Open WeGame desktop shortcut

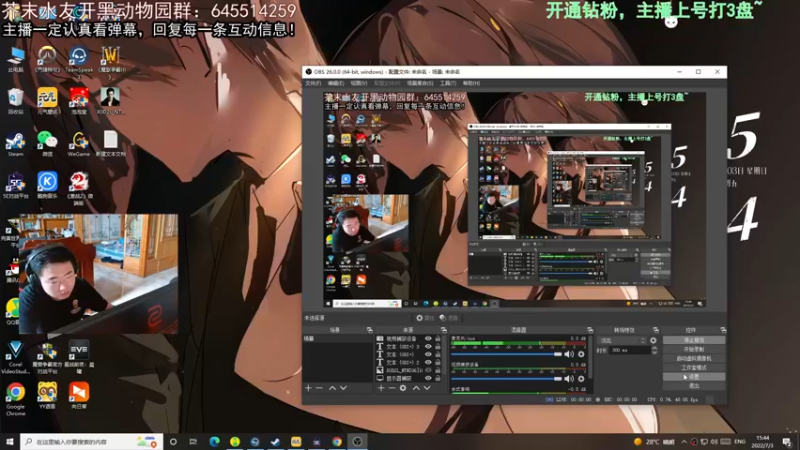[79, 144]
